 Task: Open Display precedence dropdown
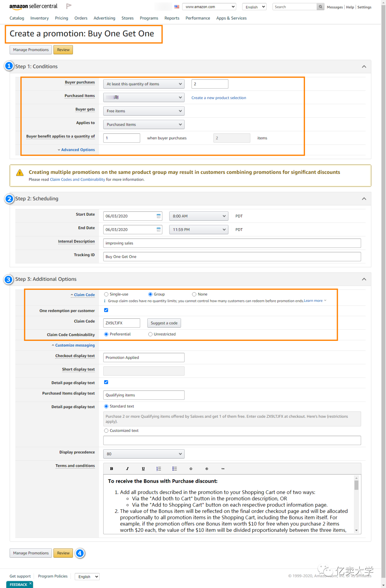(x=144, y=454)
